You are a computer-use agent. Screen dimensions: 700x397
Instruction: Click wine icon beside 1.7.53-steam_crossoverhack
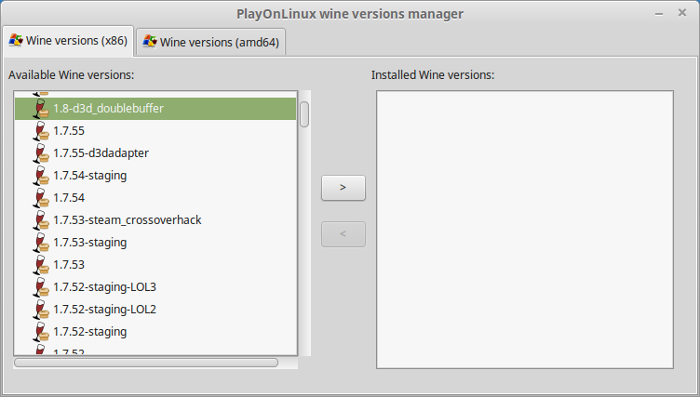[x=41, y=220]
